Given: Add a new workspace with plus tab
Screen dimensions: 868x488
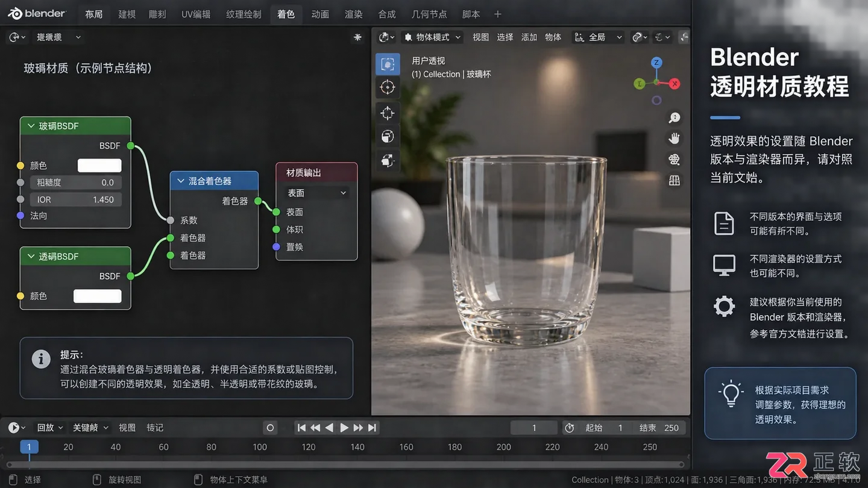Looking at the screenshot, I should 497,14.
